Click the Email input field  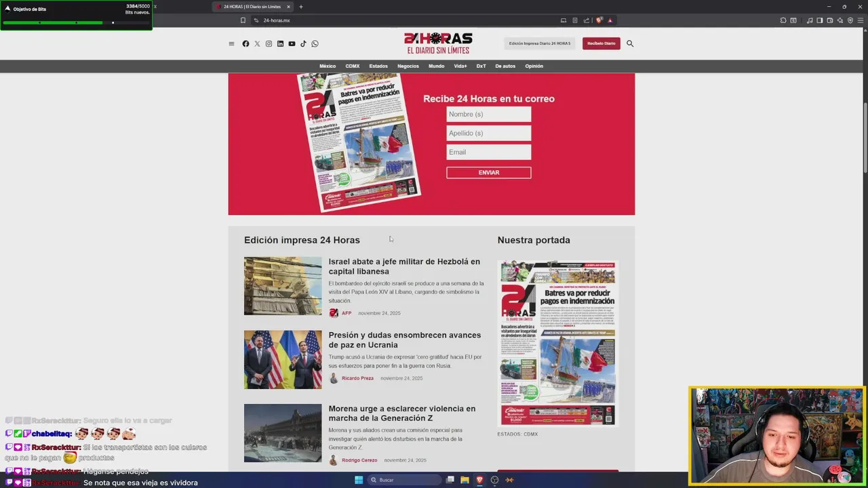pos(489,152)
